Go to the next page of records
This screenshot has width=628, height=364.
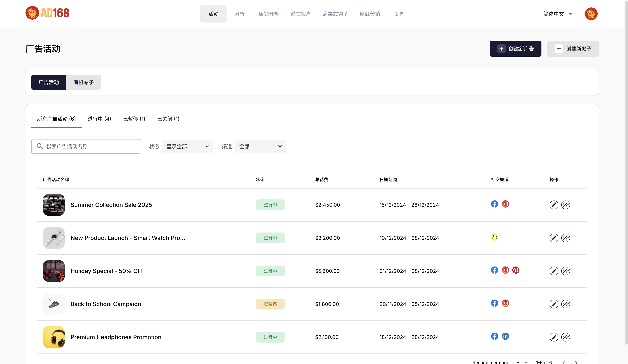click(576, 362)
